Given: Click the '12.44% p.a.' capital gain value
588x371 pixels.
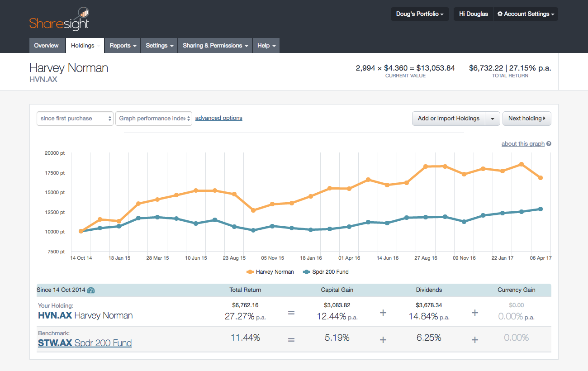Looking at the screenshot, I should coord(337,317).
